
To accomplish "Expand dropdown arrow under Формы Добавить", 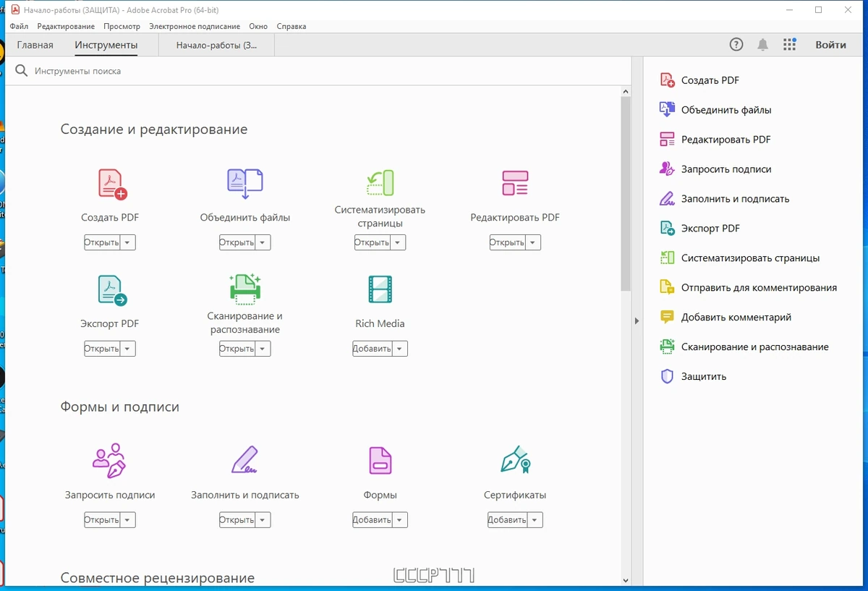I will [399, 520].
